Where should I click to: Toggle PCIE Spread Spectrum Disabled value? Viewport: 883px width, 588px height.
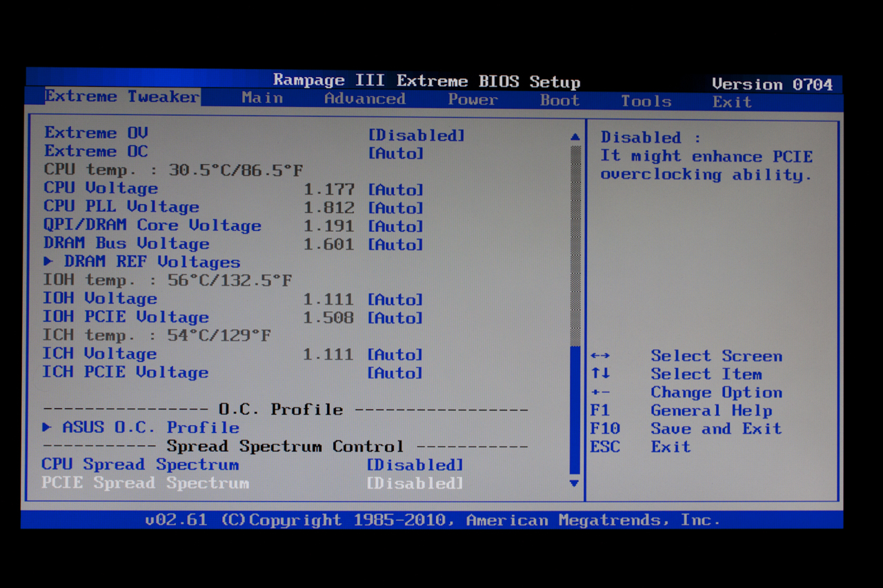[415, 483]
